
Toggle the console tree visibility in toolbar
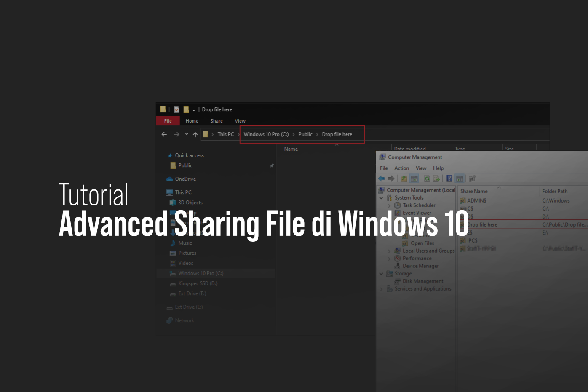pos(414,178)
